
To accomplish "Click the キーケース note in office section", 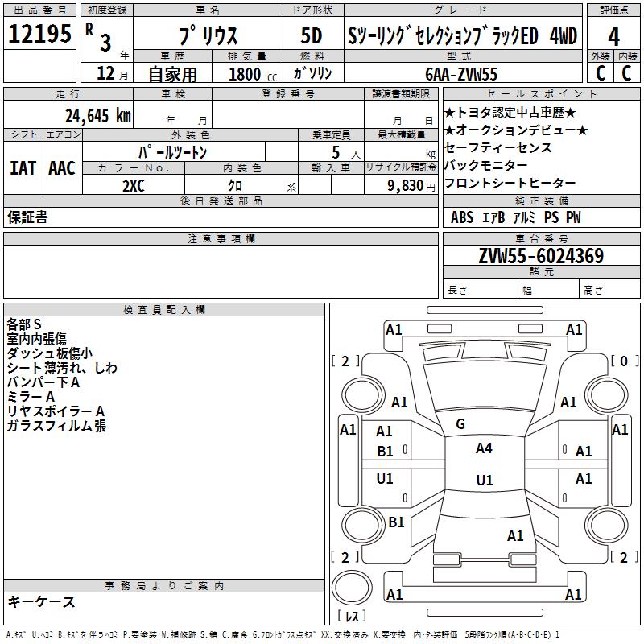I will [42, 601].
